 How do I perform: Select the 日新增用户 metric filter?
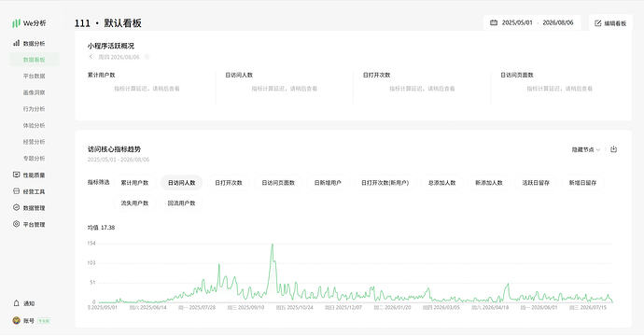(x=328, y=182)
